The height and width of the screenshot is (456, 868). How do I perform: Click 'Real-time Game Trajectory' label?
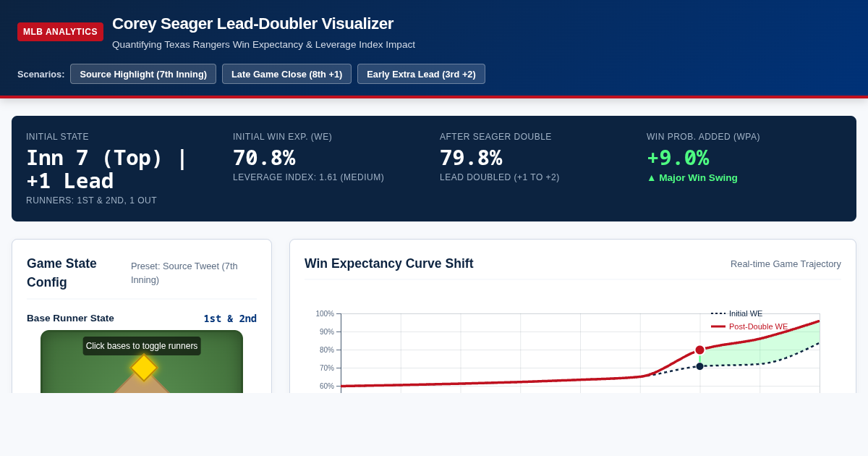(x=786, y=264)
